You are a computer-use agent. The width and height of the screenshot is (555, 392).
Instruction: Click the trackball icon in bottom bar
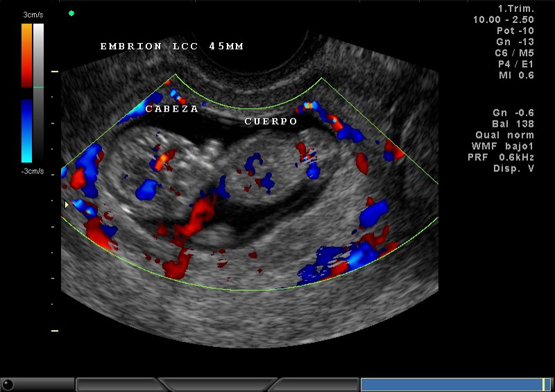click(8, 384)
